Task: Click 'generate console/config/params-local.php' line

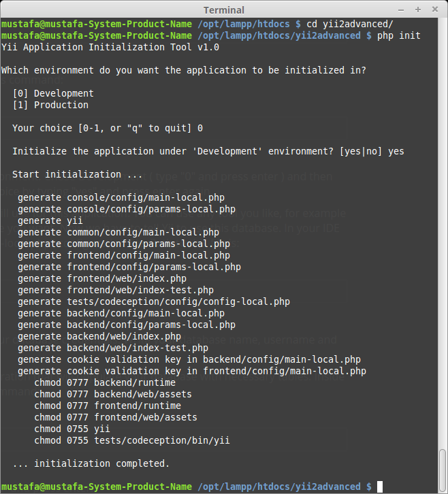Action: (x=127, y=209)
